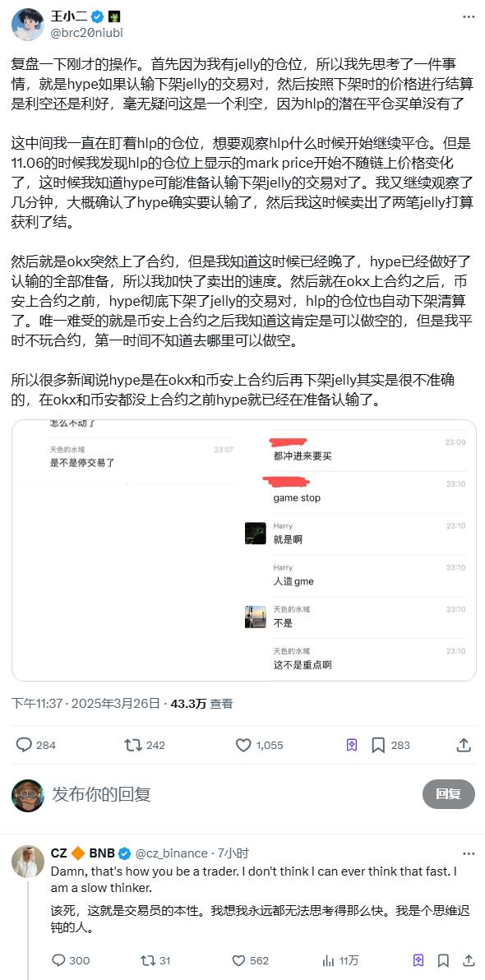Open @cz_binance profile link
This screenshot has height=980, width=485.
click(171, 853)
